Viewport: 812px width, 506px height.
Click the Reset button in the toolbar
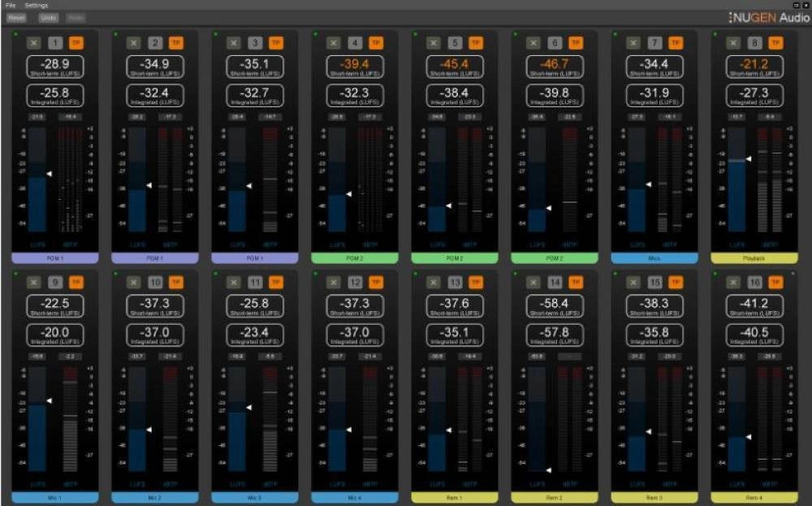pyautogui.click(x=16, y=18)
